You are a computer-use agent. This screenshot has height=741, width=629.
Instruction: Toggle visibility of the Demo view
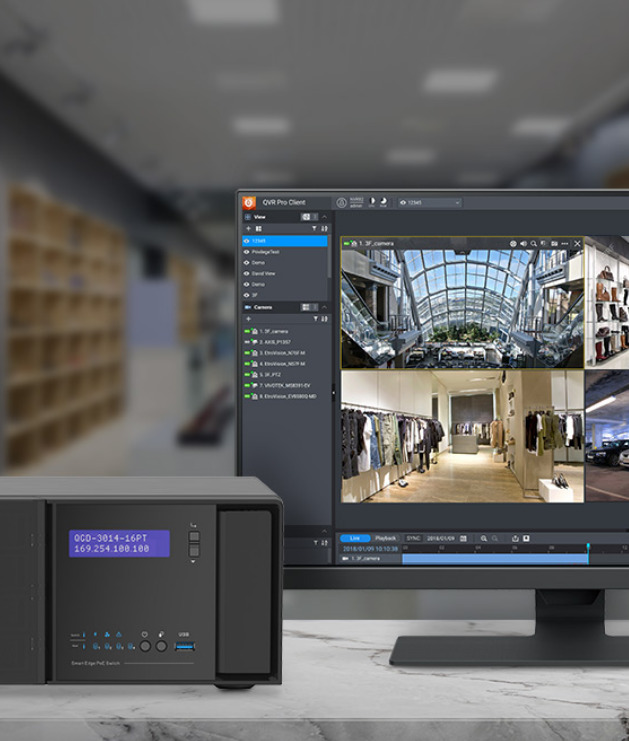pos(247,263)
